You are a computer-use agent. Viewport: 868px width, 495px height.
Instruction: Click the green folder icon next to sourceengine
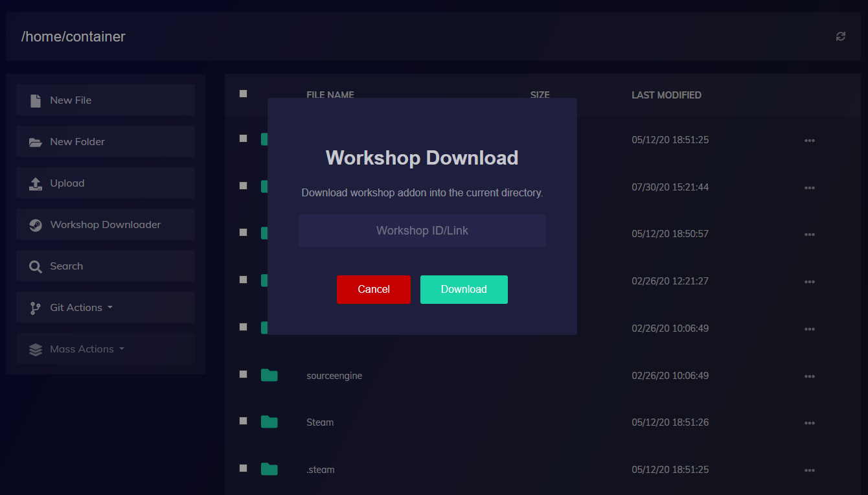tap(269, 375)
